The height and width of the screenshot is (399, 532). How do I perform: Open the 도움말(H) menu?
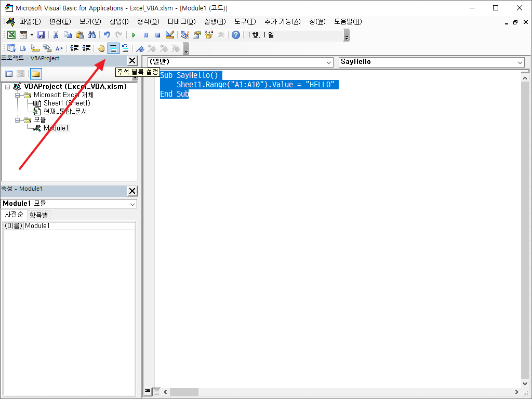coord(348,22)
